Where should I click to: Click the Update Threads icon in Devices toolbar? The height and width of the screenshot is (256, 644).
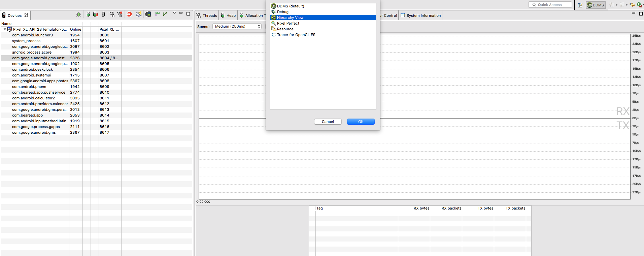[x=112, y=14]
